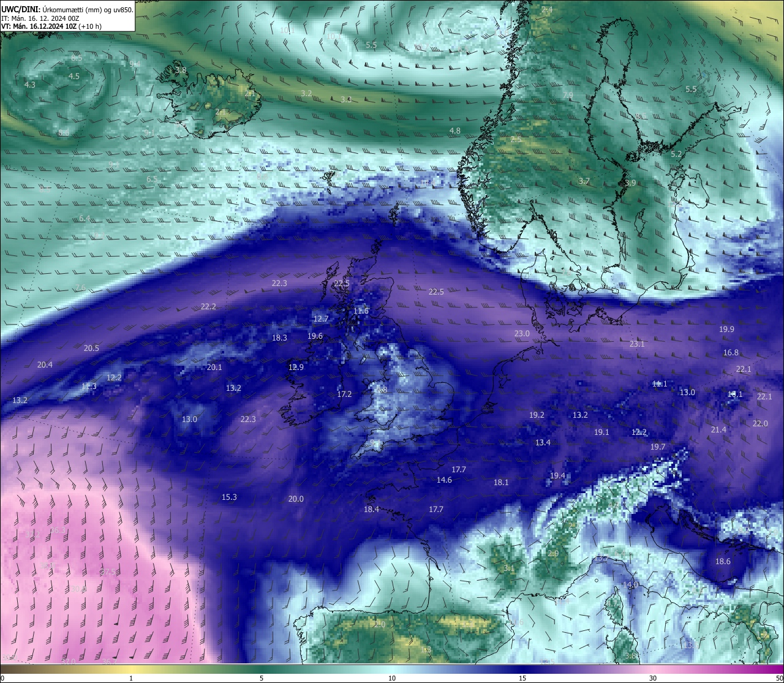The height and width of the screenshot is (683, 784).
Task: Click the '18.6' value over the Adriatic
Action: click(723, 561)
